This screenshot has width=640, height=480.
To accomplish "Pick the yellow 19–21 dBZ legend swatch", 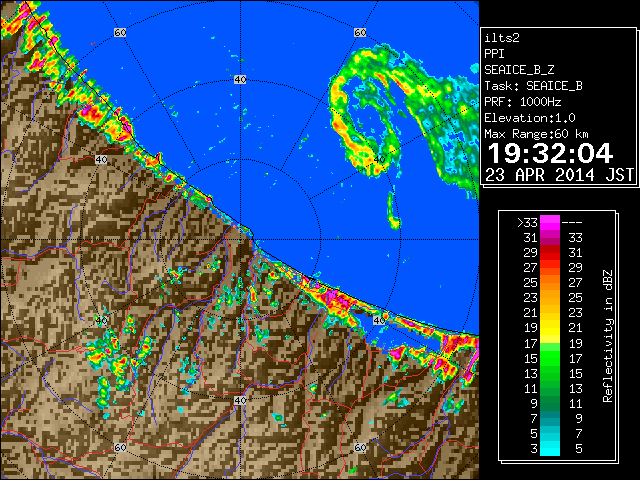I will coord(550,328).
